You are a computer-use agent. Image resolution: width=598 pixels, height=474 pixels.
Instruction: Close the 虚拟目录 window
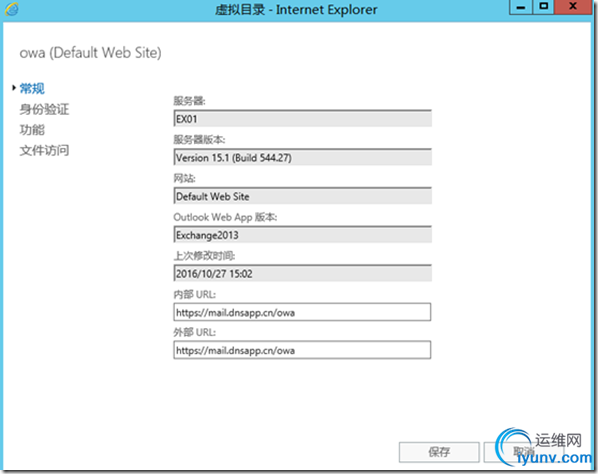(573, 7)
